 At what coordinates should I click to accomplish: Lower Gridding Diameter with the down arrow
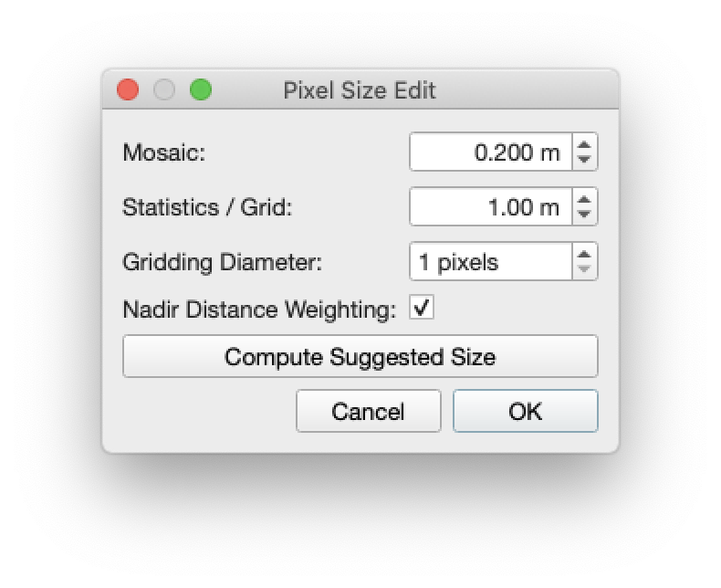point(585,270)
